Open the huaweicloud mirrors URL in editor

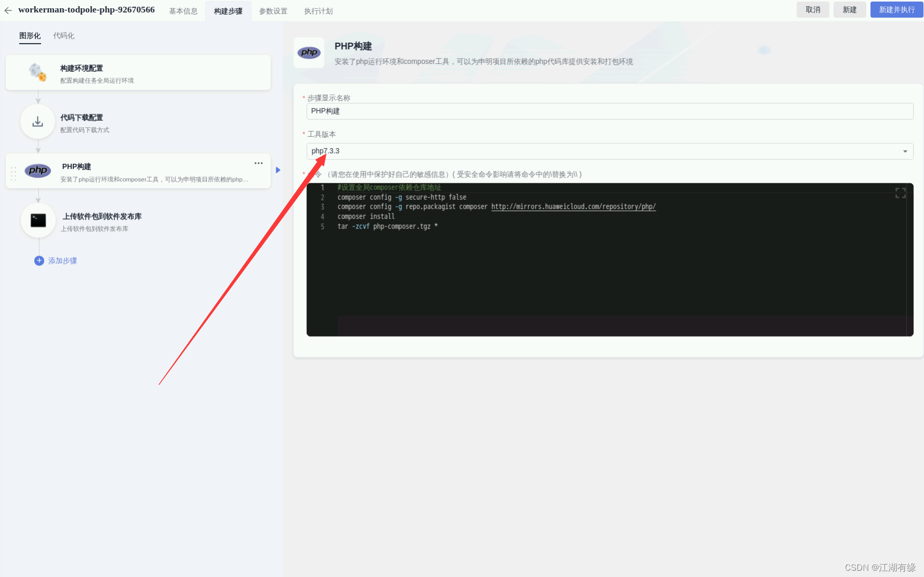click(x=574, y=207)
